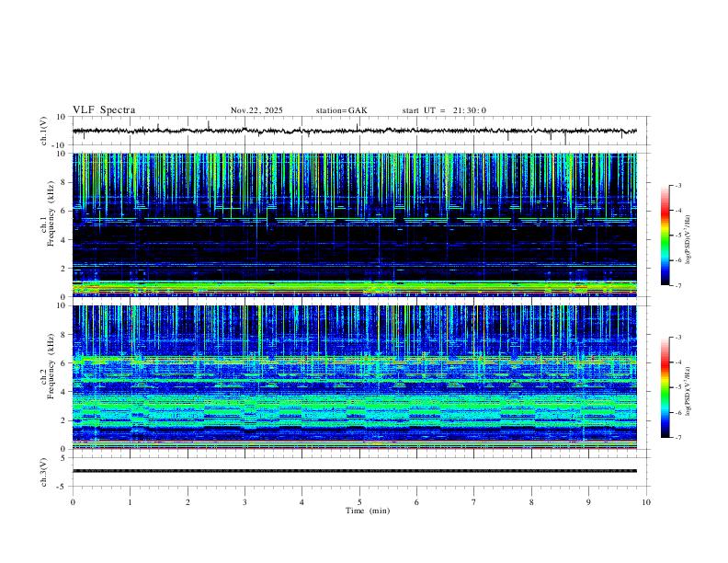Click the "-4" label on ch.2 color bar

click(x=677, y=362)
